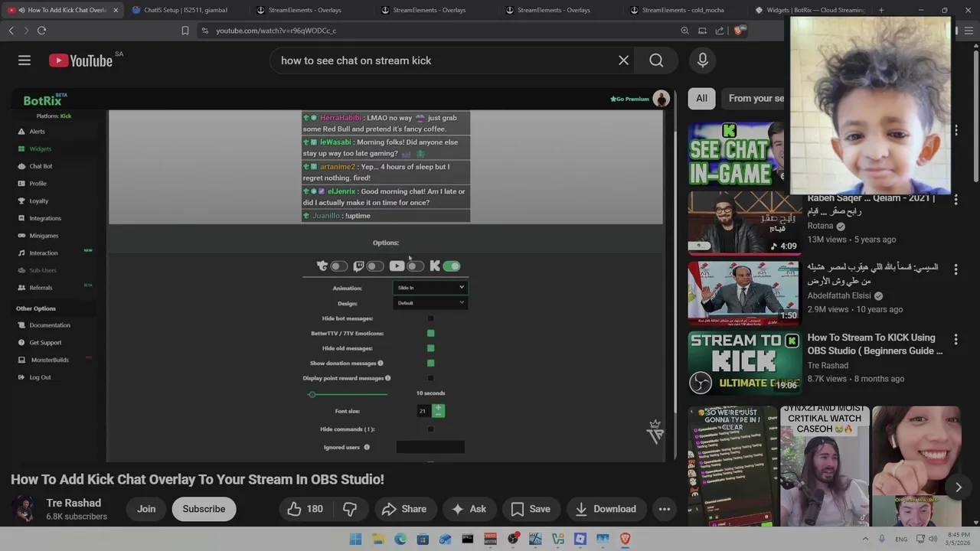Click the Download button
Image resolution: width=980 pixels, height=551 pixels.
606,509
